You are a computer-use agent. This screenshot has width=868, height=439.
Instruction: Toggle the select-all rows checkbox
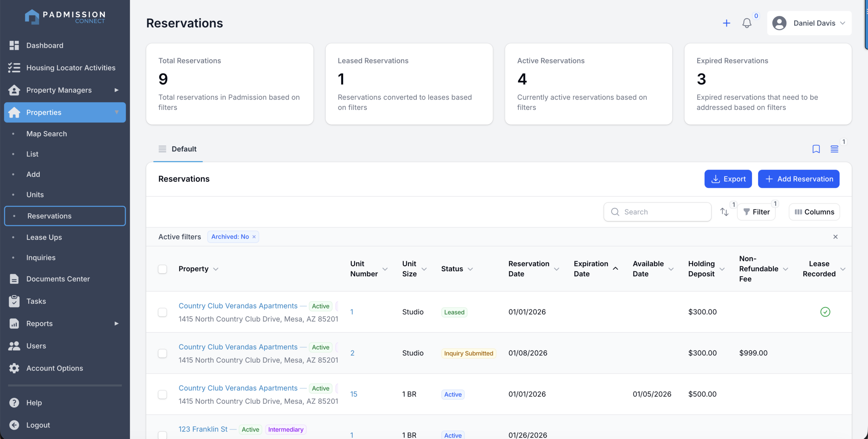(162, 269)
